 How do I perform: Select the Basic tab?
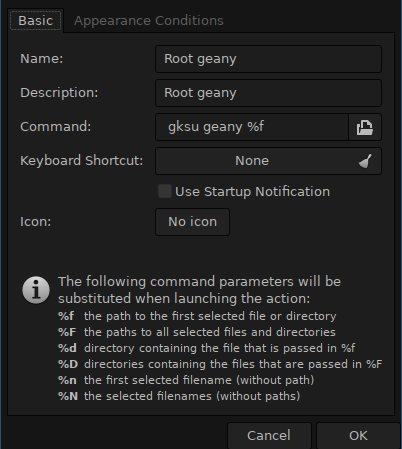[36, 21]
